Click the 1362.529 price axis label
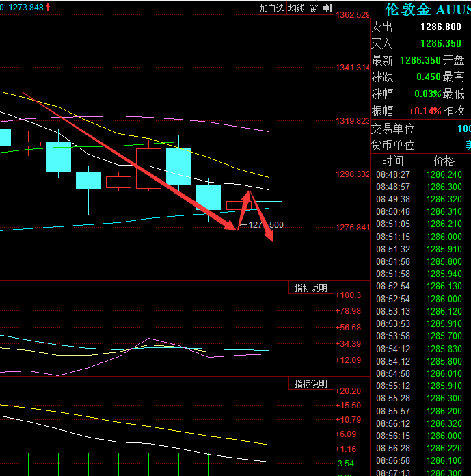Image resolution: width=471 pixels, height=476 pixels. (353, 15)
